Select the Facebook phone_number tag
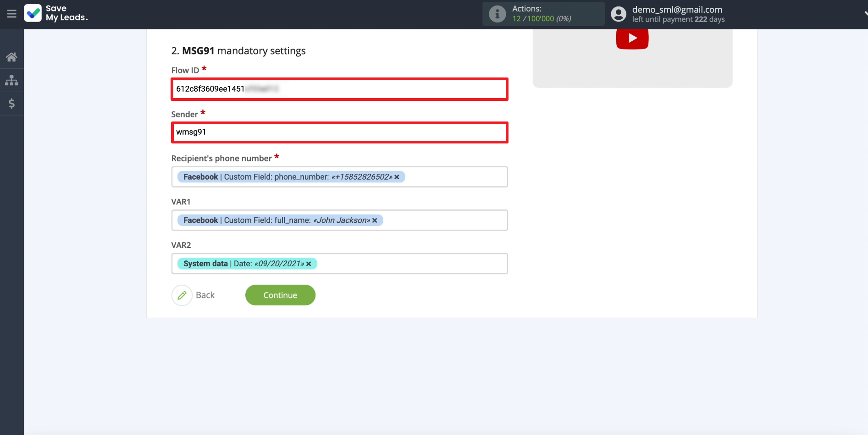Viewport: 868px width, 435px height. click(291, 177)
